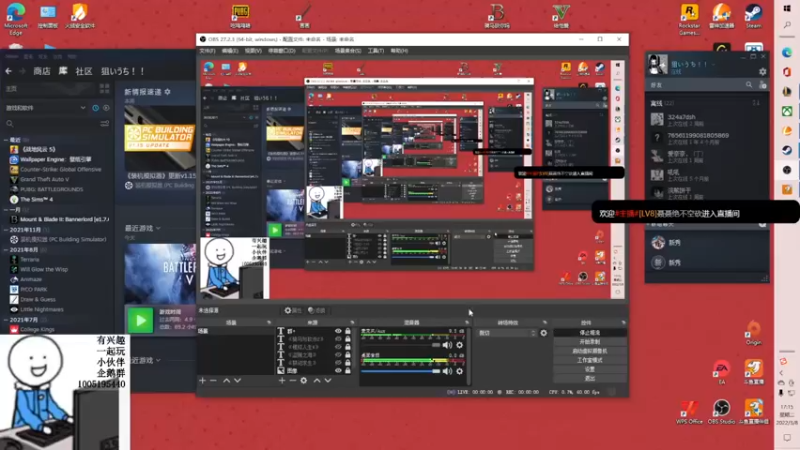The width and height of the screenshot is (800, 450).
Task: Toggle lock on 《盗贼之海》 source
Action: coord(348,355)
